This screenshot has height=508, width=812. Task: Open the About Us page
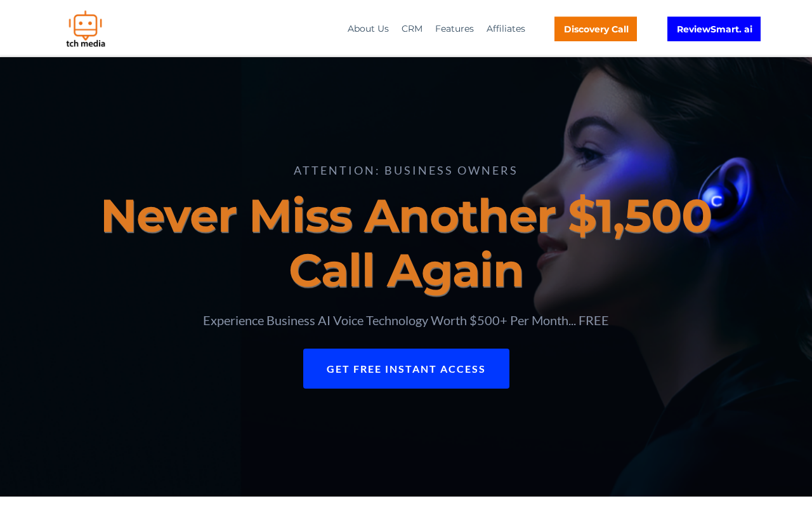tap(368, 29)
